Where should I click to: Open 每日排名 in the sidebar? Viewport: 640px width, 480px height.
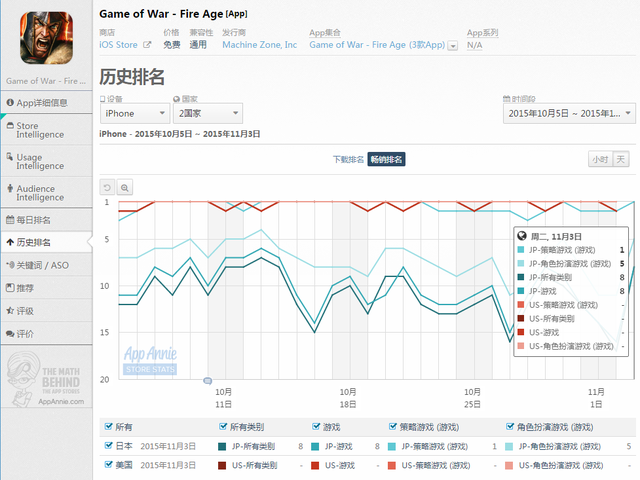pyautogui.click(x=46, y=220)
